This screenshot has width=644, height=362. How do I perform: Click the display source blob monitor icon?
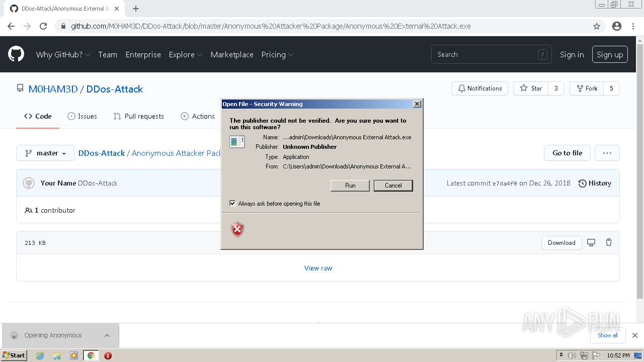(591, 242)
